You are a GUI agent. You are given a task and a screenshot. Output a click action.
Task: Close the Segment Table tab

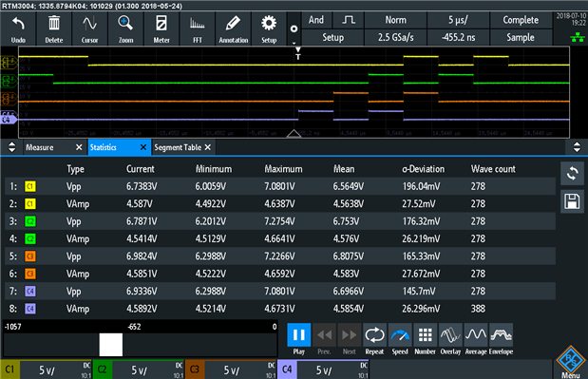pyautogui.click(x=208, y=147)
